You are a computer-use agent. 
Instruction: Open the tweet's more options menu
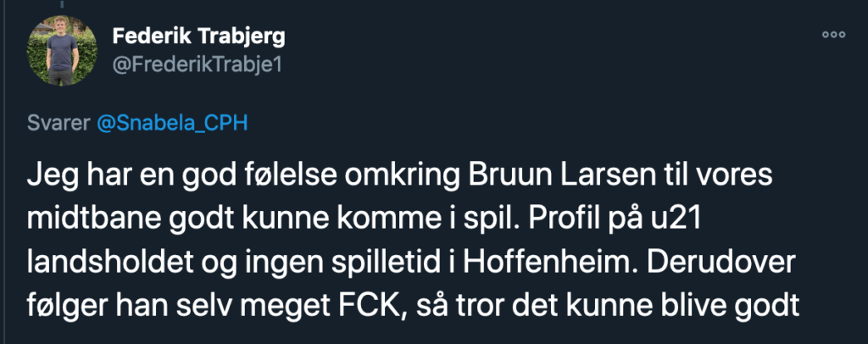(x=835, y=36)
